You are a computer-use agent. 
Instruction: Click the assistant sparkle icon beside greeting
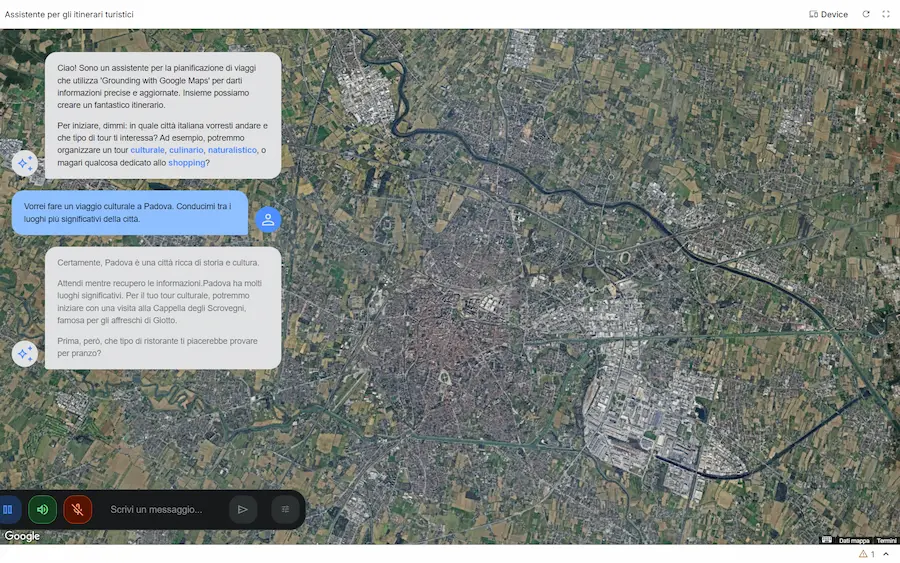[25, 164]
